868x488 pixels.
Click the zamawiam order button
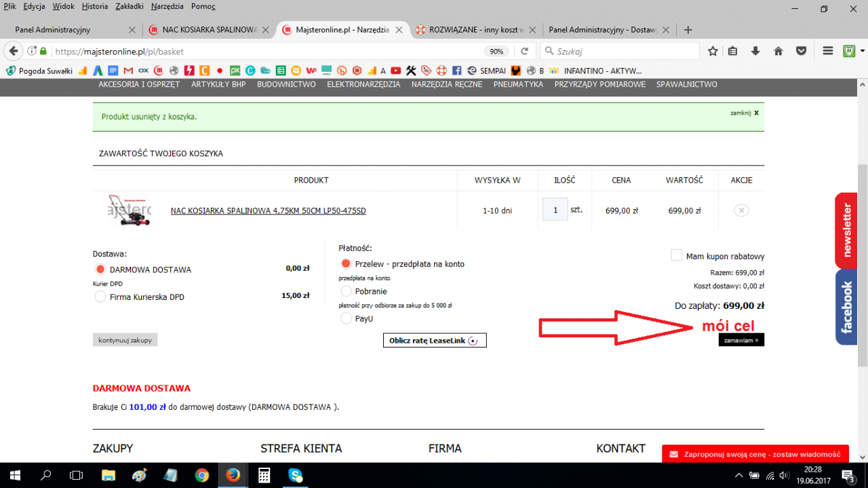(x=741, y=340)
